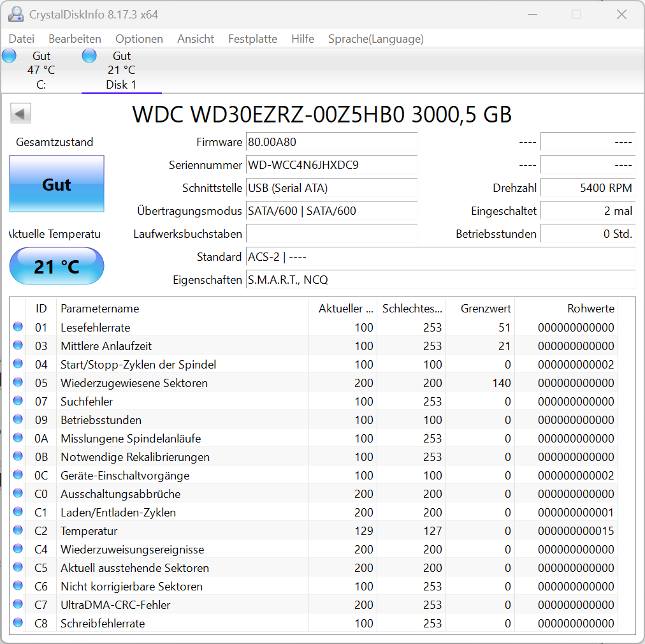Click the back arrow button
The image size is (645, 644).
(20, 113)
